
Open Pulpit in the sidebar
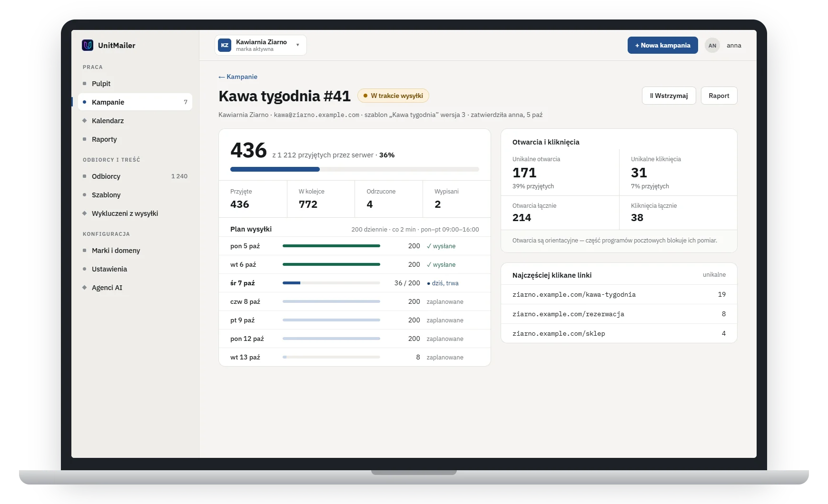point(135,84)
